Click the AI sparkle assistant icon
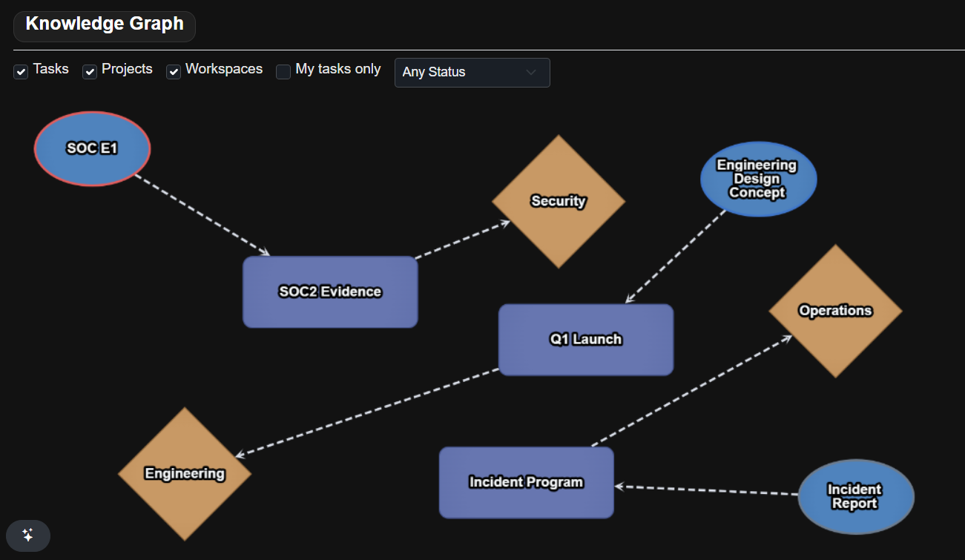This screenshot has height=560, width=965. point(27,536)
